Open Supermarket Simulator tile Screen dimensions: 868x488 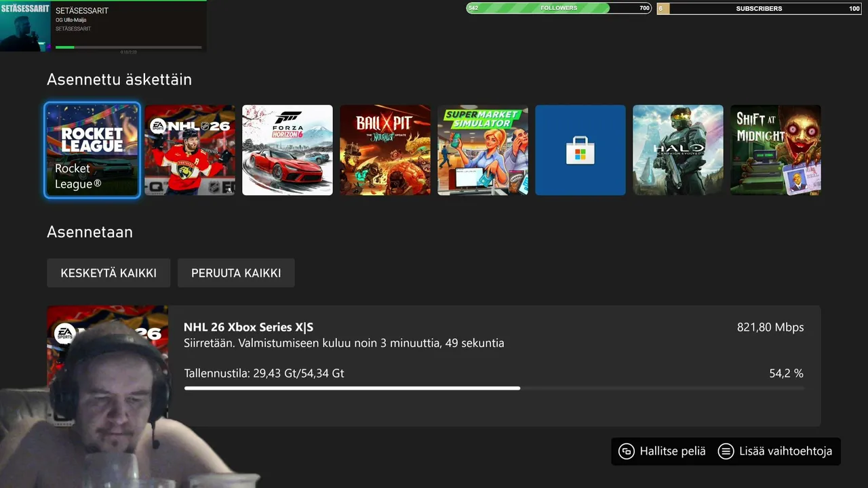tap(483, 150)
